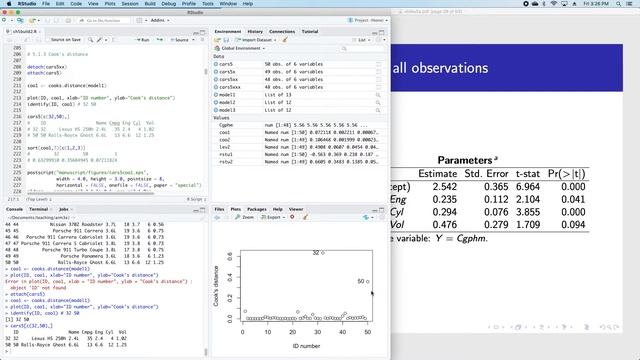Click the open file folder icon
640x360 pixels.
coord(32,20)
